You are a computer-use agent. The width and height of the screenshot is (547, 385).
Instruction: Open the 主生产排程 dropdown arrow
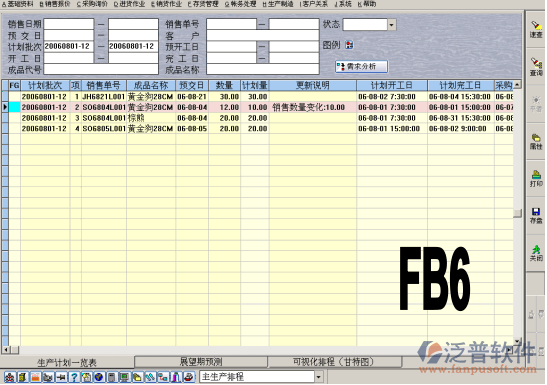click(318, 377)
